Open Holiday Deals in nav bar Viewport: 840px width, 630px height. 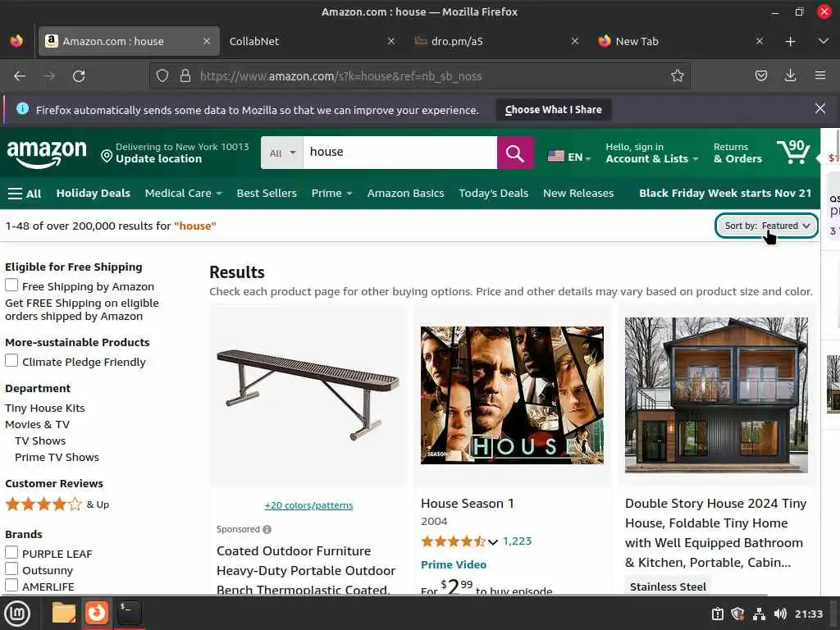tap(94, 194)
